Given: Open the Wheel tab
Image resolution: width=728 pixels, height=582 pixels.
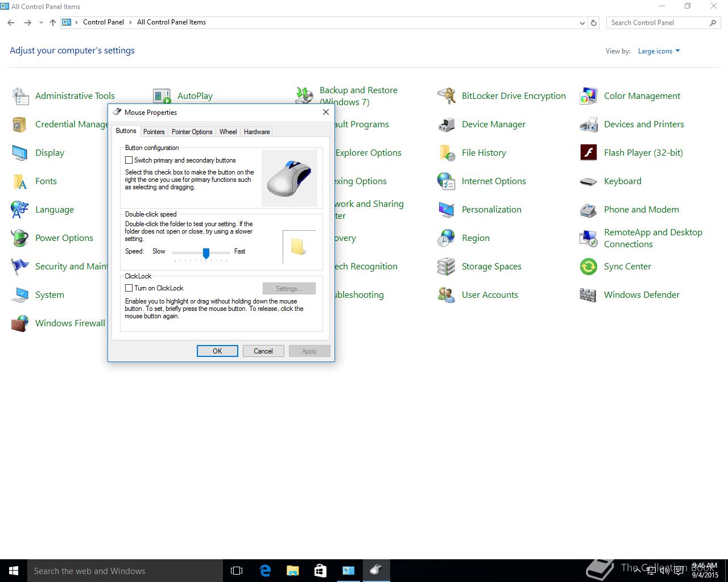Looking at the screenshot, I should click(228, 132).
